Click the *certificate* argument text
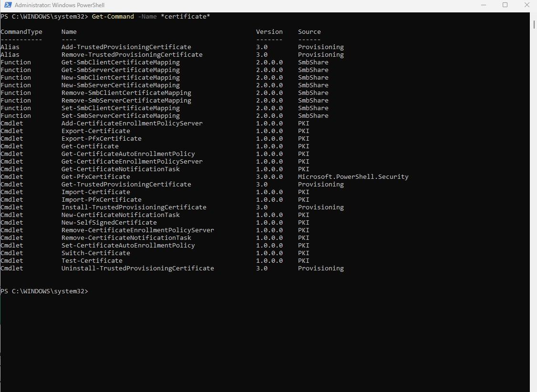 [185, 16]
